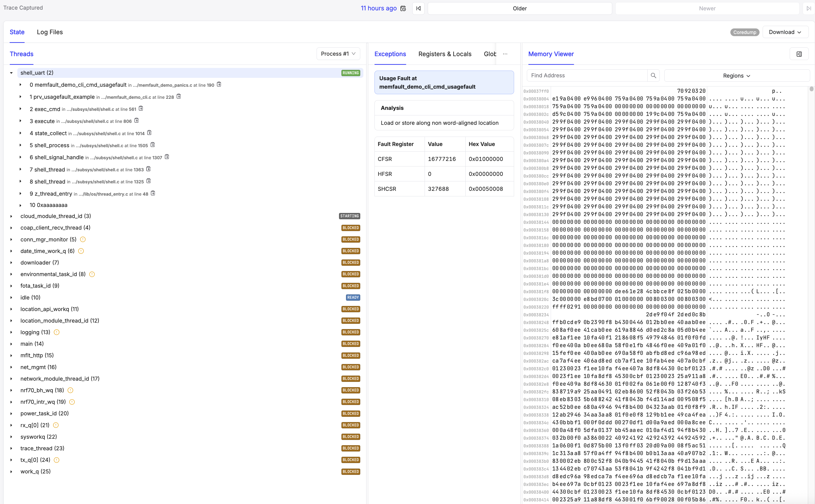Expand the idle thread entry
The width and height of the screenshot is (815, 504).
pyautogui.click(x=11, y=297)
